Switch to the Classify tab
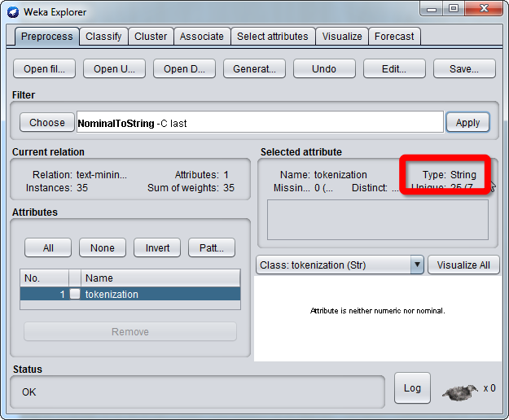 click(x=103, y=37)
